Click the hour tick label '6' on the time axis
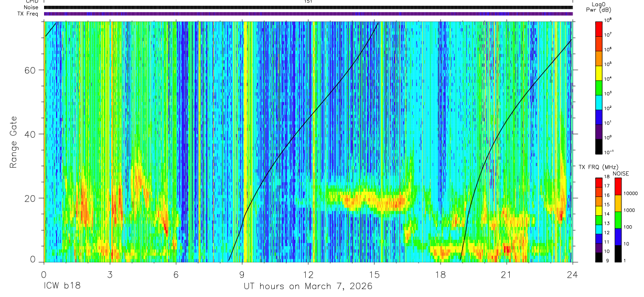644x297 pixels. coord(176,274)
